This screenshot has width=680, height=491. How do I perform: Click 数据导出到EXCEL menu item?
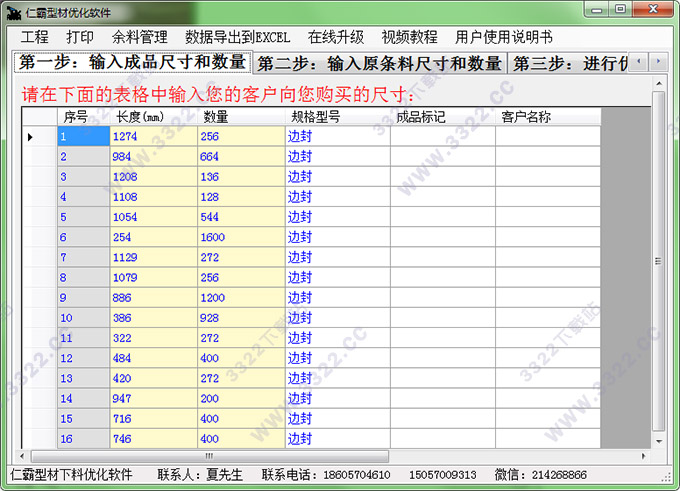click(237, 37)
